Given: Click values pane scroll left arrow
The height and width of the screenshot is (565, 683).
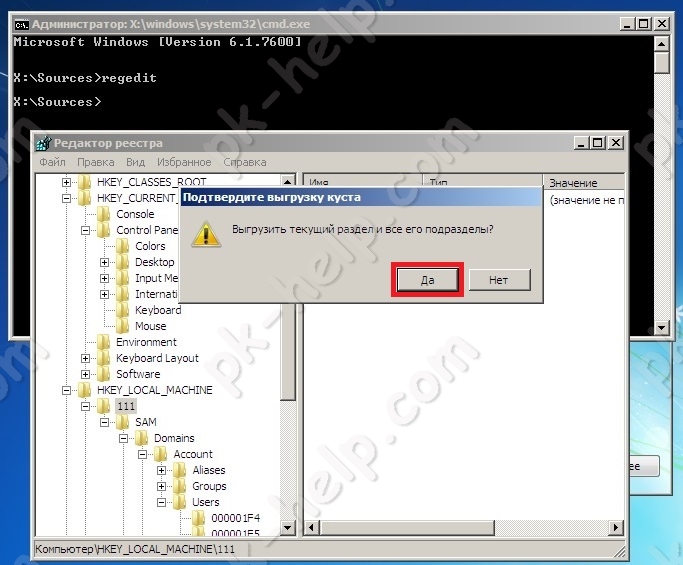Looking at the screenshot, I should pos(311,528).
